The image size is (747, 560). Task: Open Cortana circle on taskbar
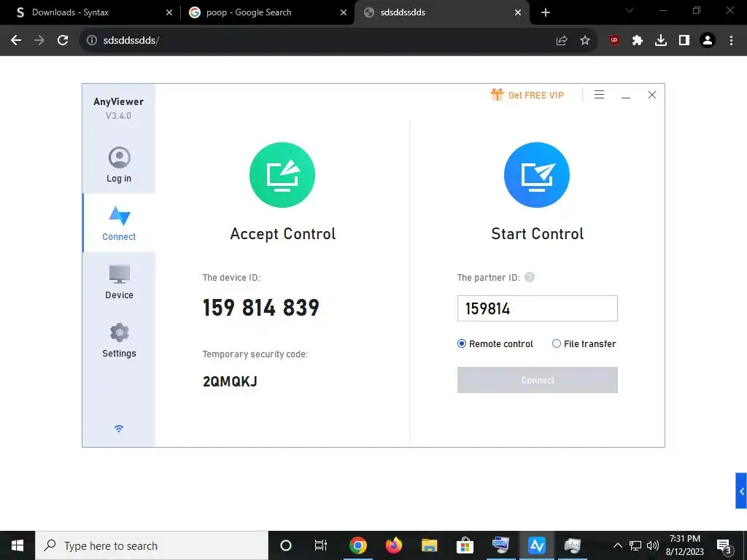286,545
